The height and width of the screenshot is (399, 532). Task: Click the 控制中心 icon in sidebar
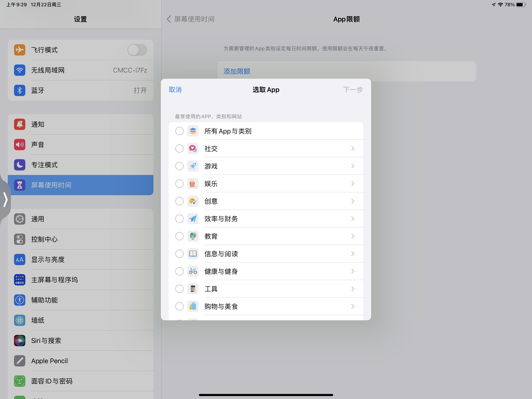(x=19, y=239)
